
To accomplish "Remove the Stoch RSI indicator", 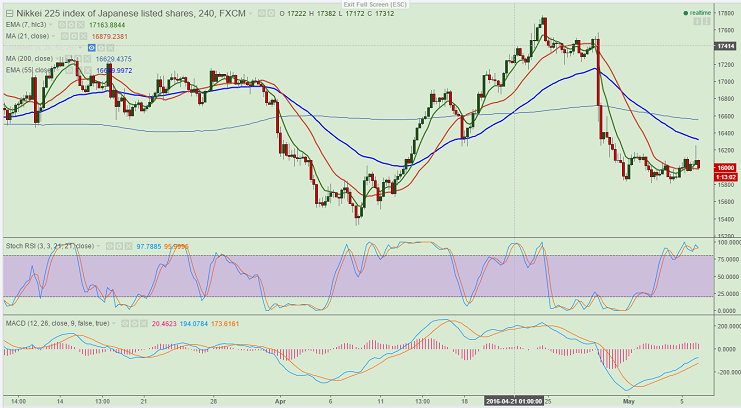I will point(129,246).
